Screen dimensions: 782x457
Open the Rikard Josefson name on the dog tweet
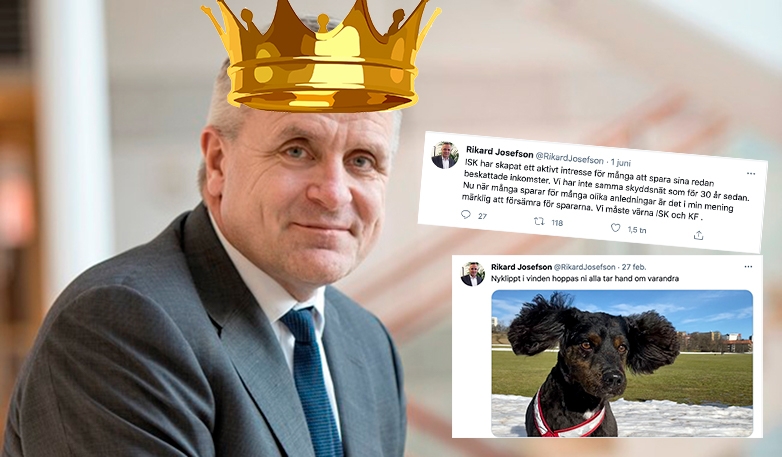pyautogui.click(x=521, y=267)
